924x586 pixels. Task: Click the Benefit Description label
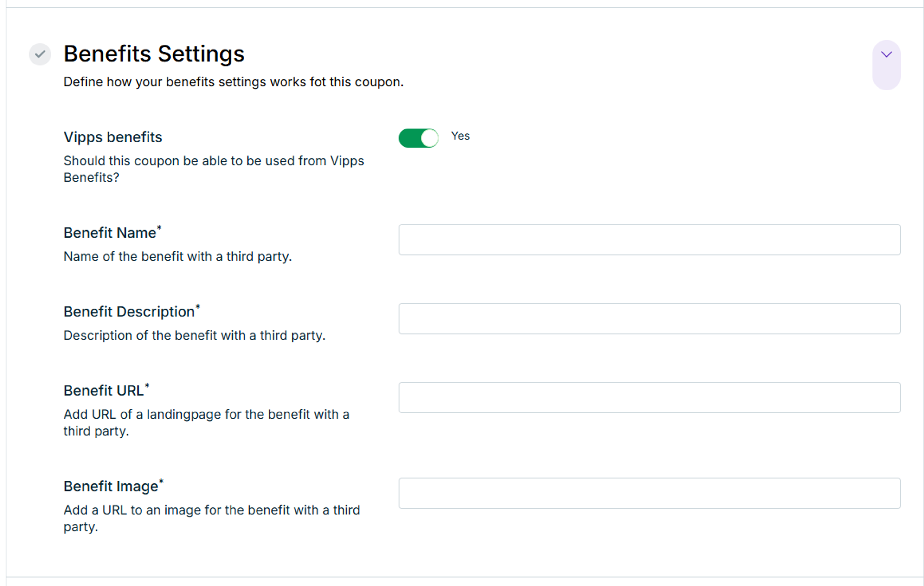tap(129, 312)
